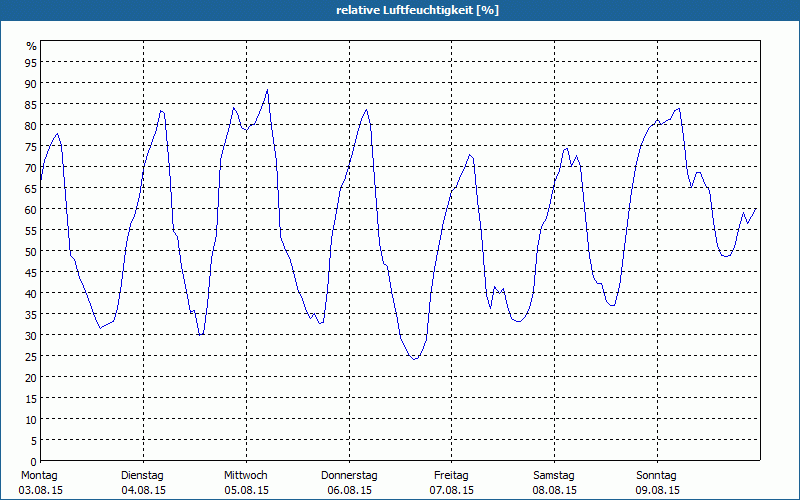The height and width of the screenshot is (500, 800).
Task: Click the "%" unit label on the y-axis
Action: pyautogui.click(x=31, y=46)
